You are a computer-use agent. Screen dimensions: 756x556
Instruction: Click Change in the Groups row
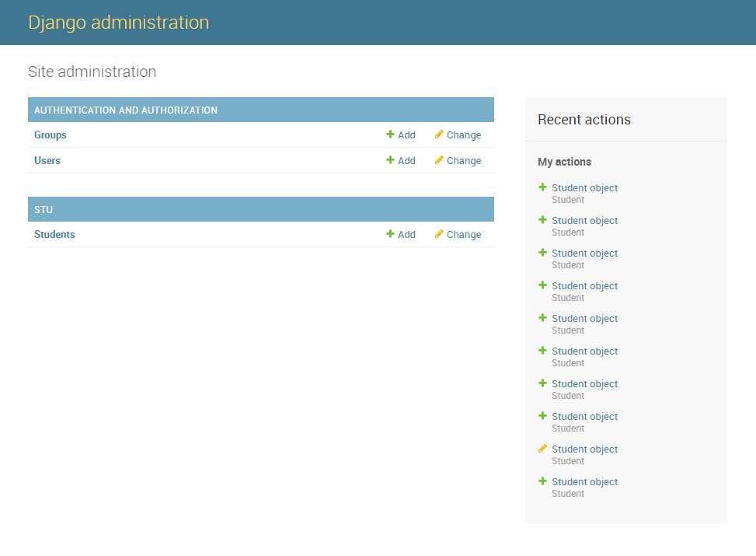coord(458,135)
